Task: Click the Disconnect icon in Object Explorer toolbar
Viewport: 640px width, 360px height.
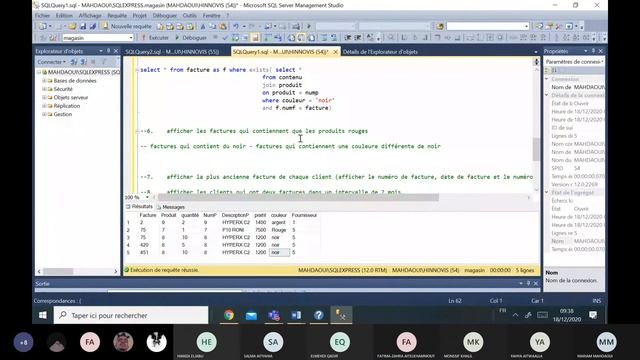Action: [x=84, y=62]
